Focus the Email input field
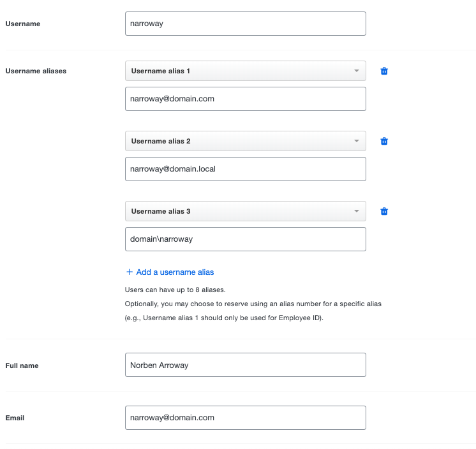 [x=246, y=418]
